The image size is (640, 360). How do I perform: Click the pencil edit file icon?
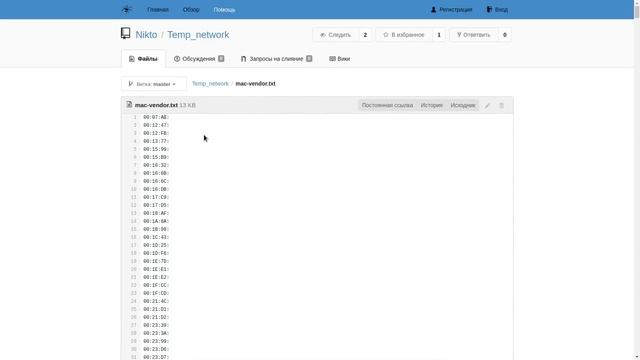point(487,106)
